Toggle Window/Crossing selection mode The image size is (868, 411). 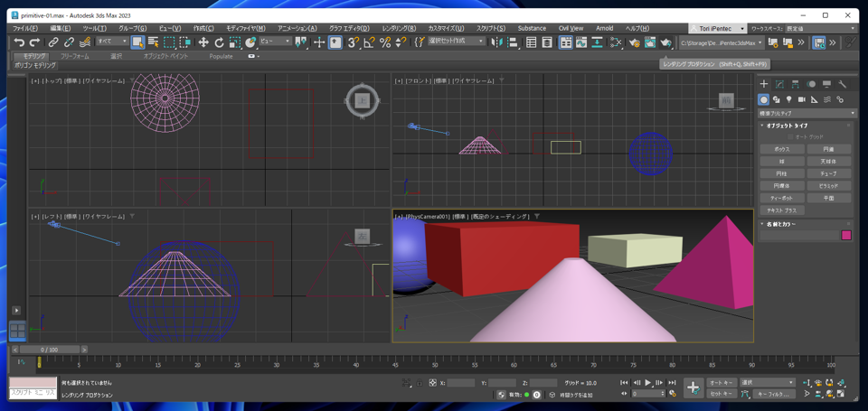coord(184,42)
